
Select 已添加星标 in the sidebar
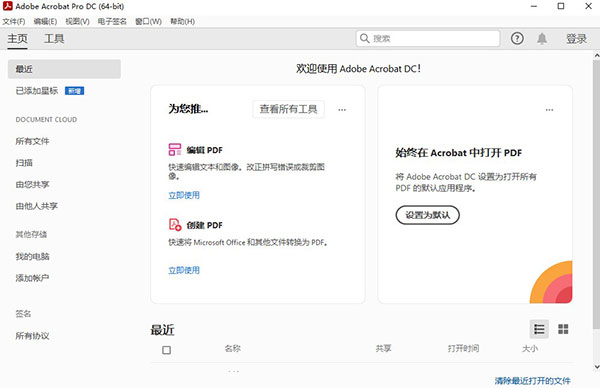tap(37, 91)
